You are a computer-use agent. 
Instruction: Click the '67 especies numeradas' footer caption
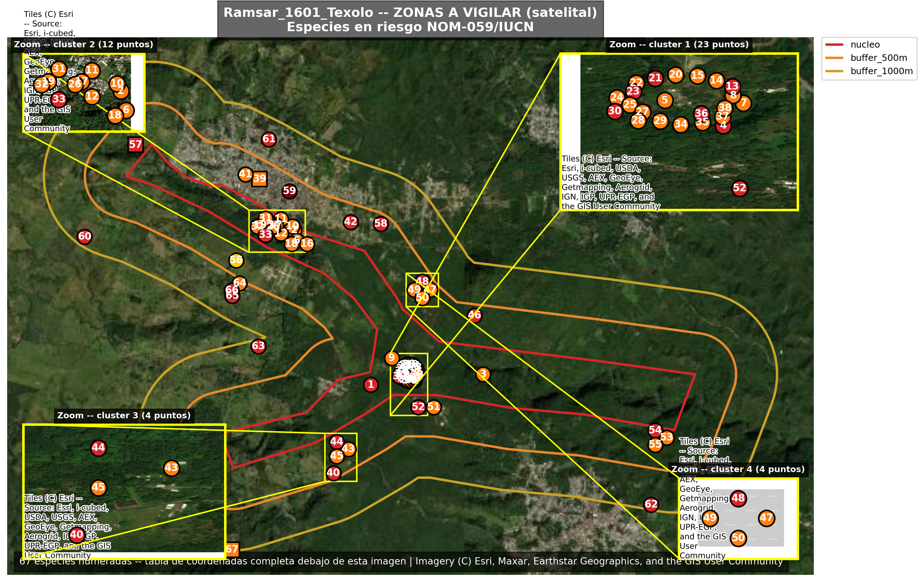(401, 562)
